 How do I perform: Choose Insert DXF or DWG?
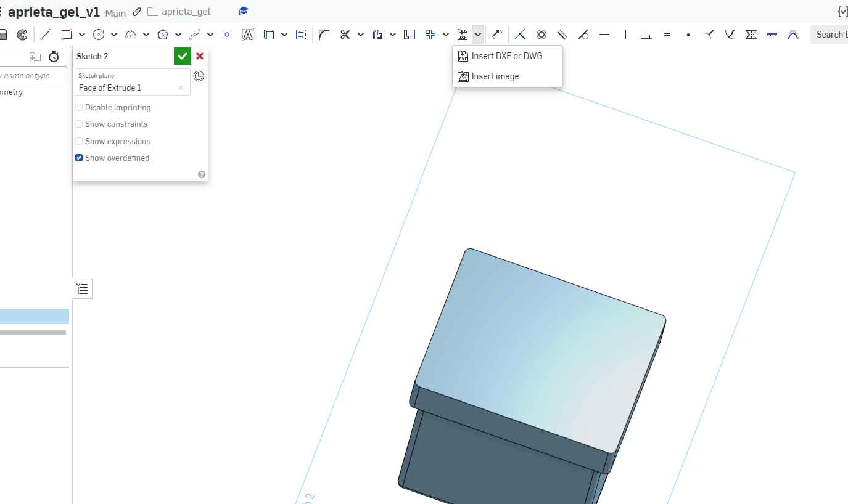pyautogui.click(x=506, y=56)
